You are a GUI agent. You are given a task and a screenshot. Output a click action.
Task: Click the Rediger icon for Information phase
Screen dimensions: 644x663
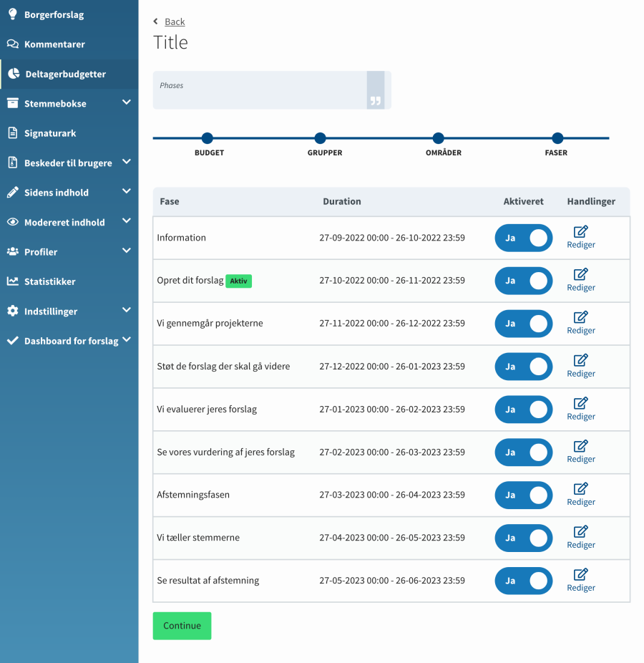[x=580, y=233]
